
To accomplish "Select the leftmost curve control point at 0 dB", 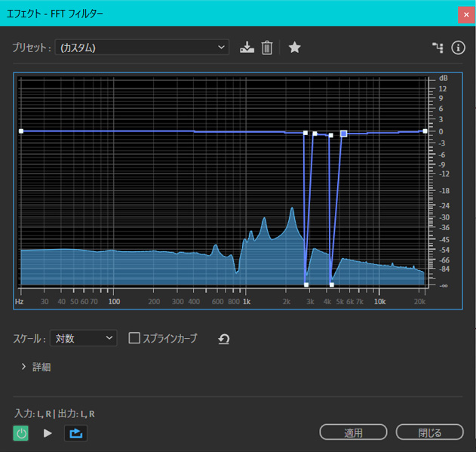I will point(21,131).
